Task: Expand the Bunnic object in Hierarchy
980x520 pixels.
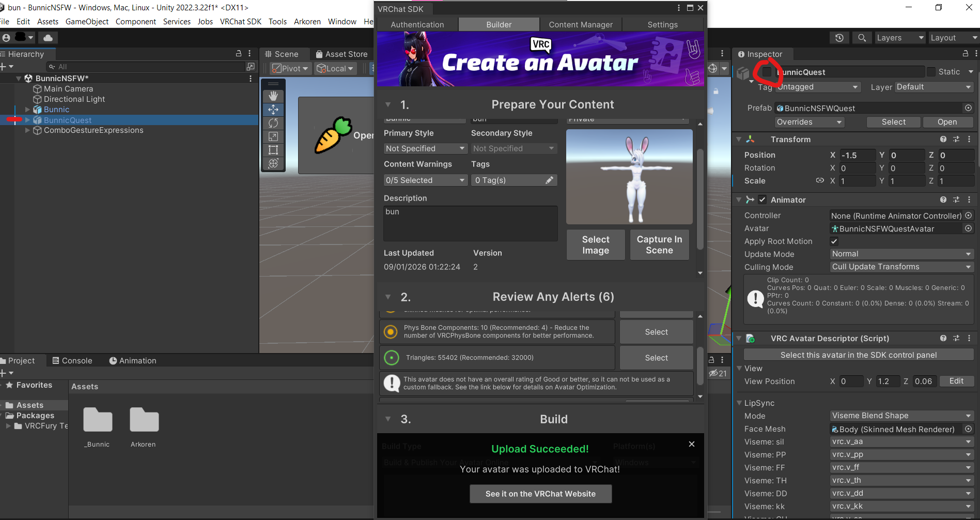Action: point(28,110)
